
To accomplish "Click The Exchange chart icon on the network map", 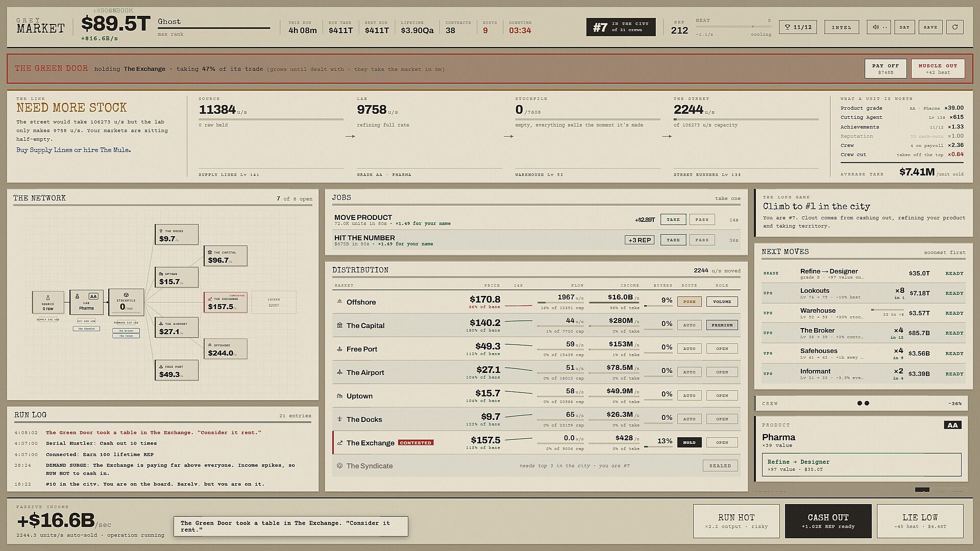I will point(210,299).
